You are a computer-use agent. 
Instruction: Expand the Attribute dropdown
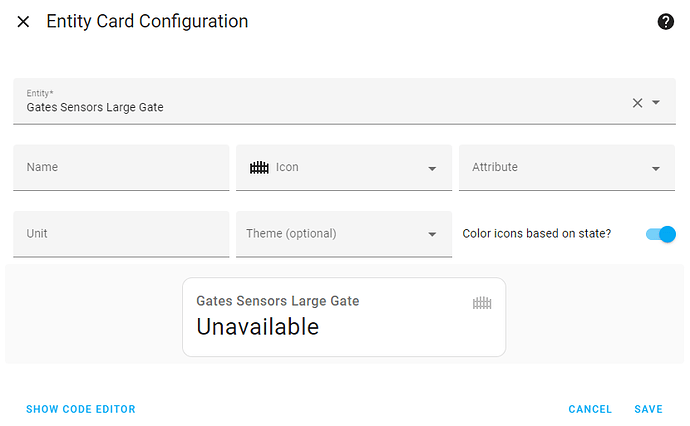656,169
